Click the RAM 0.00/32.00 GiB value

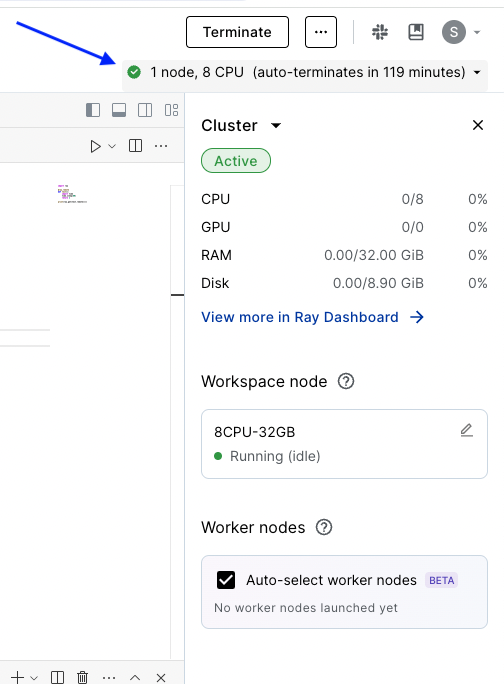click(x=374, y=255)
